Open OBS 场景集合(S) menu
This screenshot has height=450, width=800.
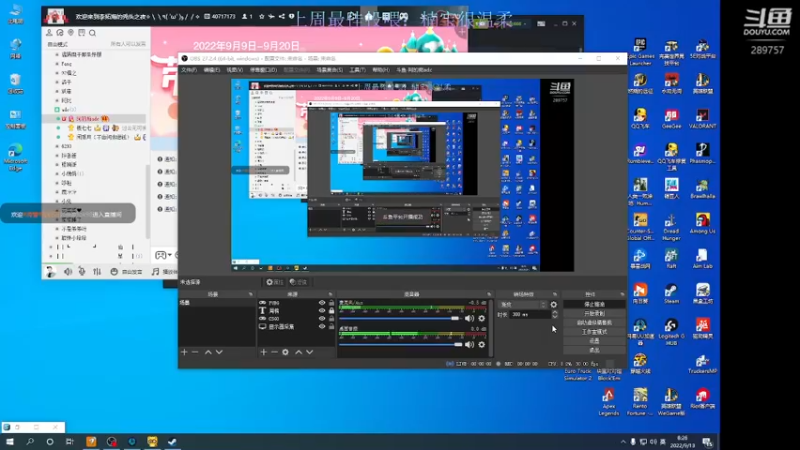click(330, 70)
